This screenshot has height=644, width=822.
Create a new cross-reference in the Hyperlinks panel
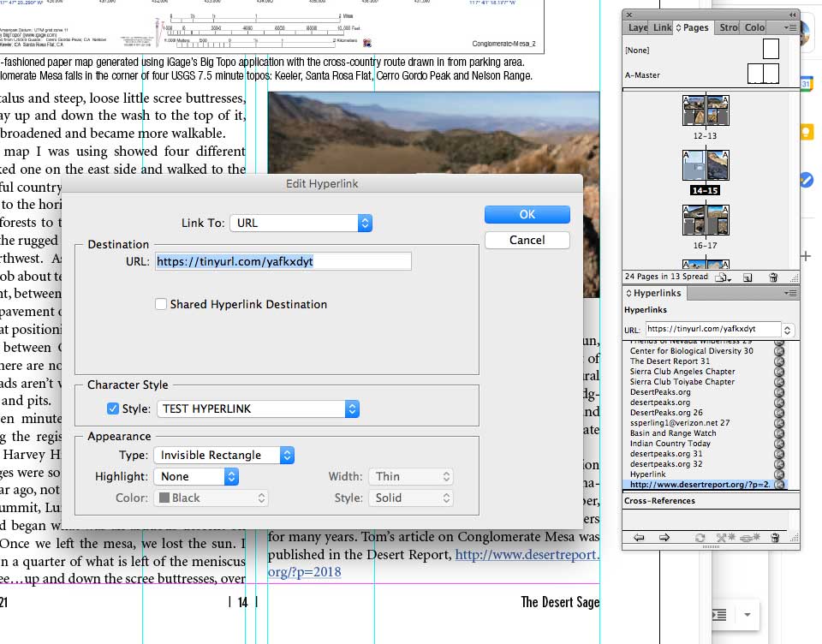pos(725,537)
